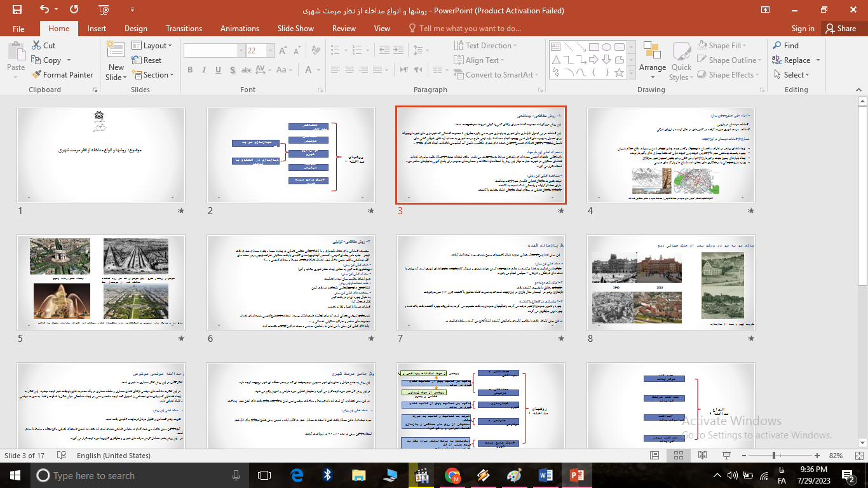Click the Undo arrow icon
This screenshot has height=488, width=868.
(x=44, y=10)
